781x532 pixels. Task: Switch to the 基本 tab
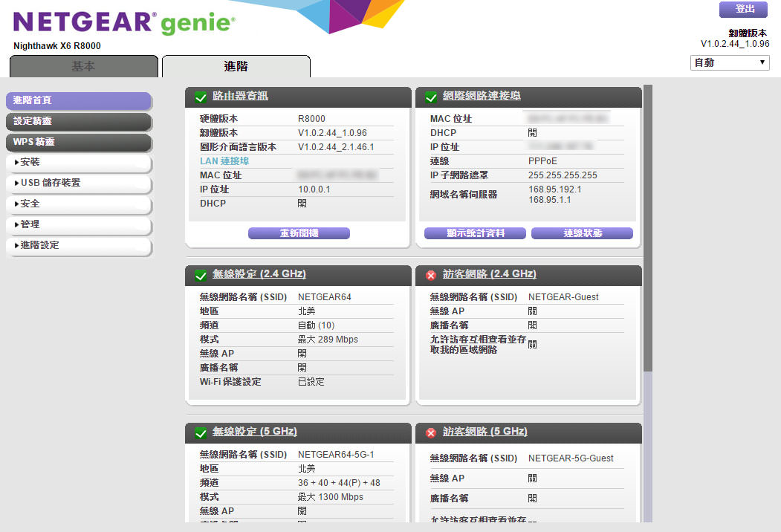coord(84,66)
